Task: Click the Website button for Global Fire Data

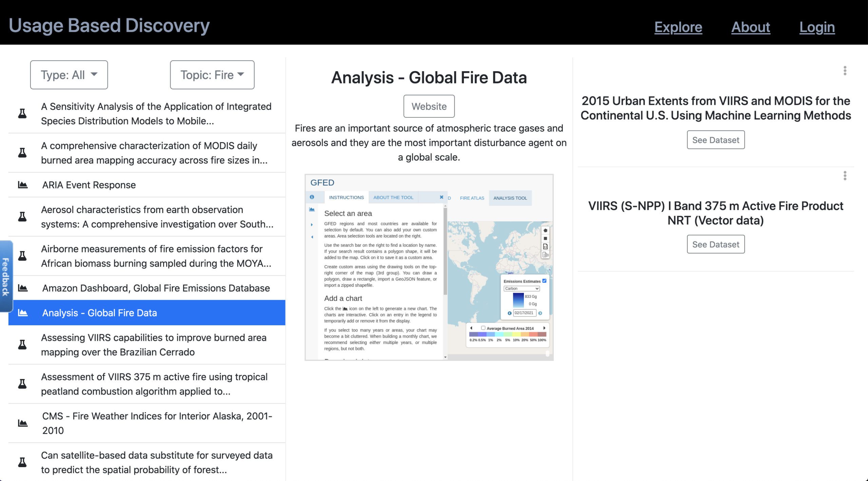Action: tap(429, 107)
